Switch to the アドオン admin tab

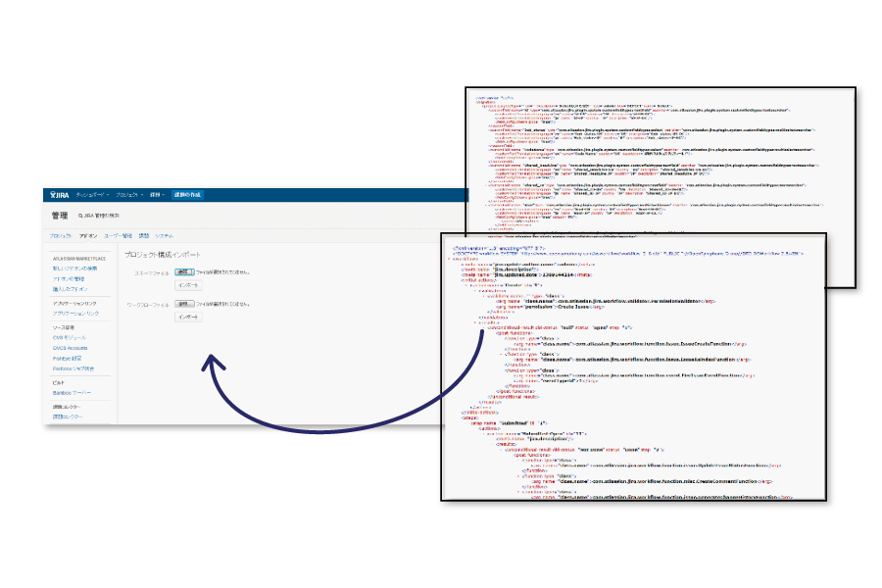[x=88, y=236]
